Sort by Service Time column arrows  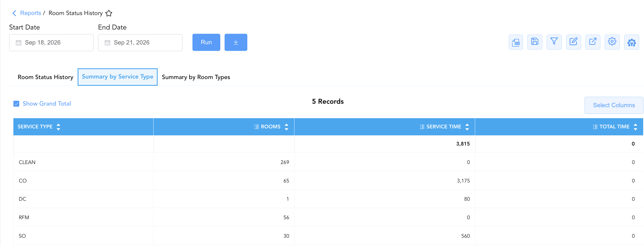tap(467, 127)
